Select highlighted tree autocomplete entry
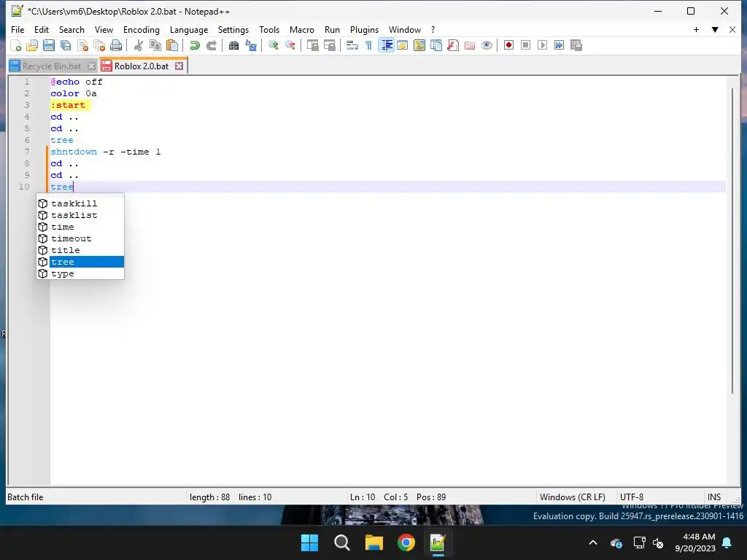The width and height of the screenshot is (747, 560). 80,262
